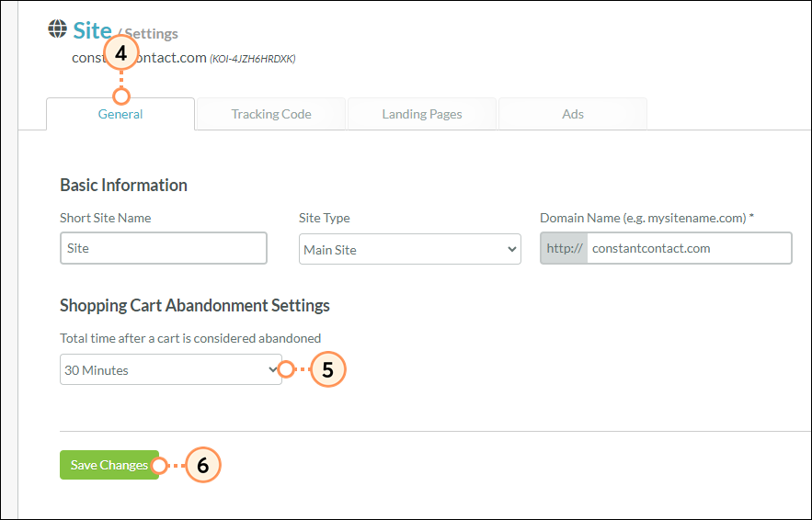Select the 'Basic Information' heading text
Screen dimensions: 812x520
point(123,186)
